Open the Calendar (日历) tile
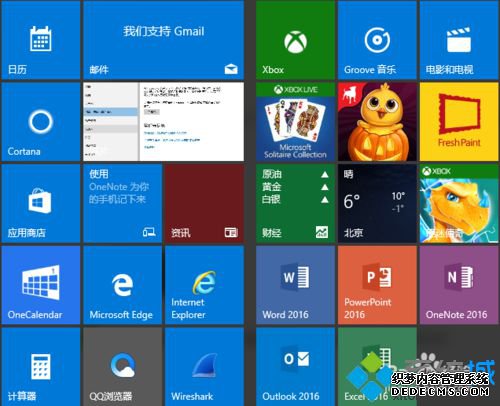500x406 pixels. [x=41, y=40]
